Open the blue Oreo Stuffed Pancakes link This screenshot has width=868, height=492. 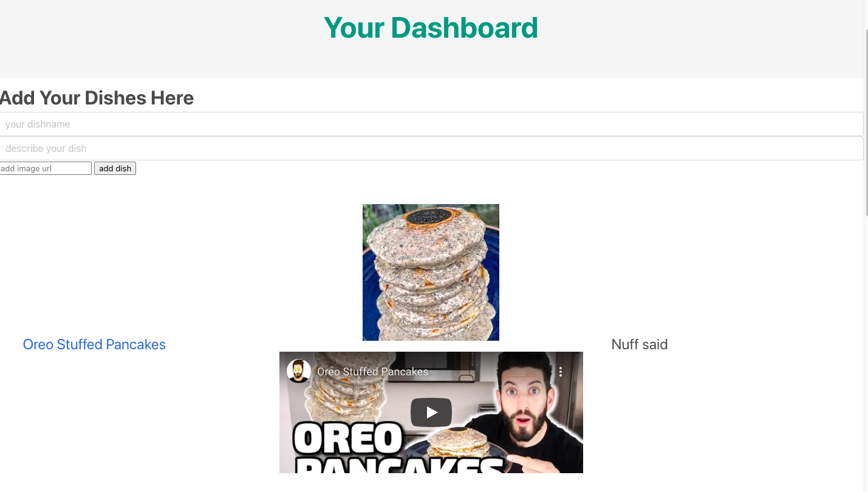[94, 344]
